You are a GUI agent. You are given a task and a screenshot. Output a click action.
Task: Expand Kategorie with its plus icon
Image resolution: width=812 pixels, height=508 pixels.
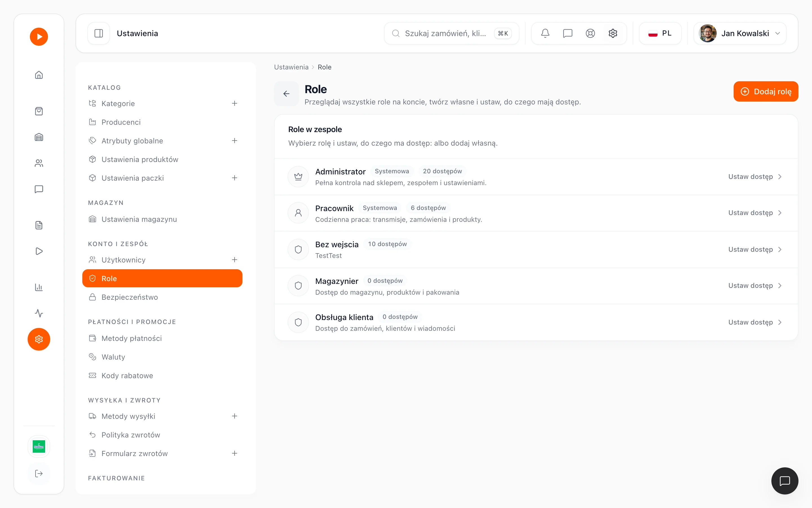click(235, 104)
